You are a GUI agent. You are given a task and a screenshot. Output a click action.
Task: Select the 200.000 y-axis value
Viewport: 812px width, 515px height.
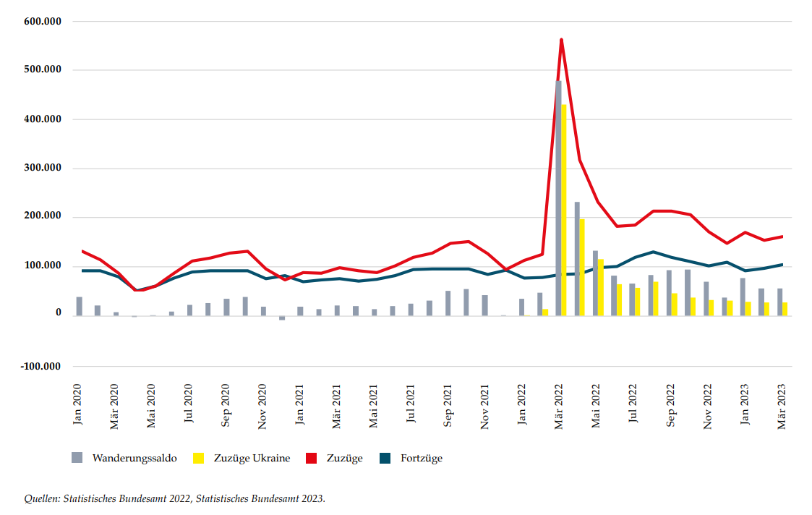[43, 216]
